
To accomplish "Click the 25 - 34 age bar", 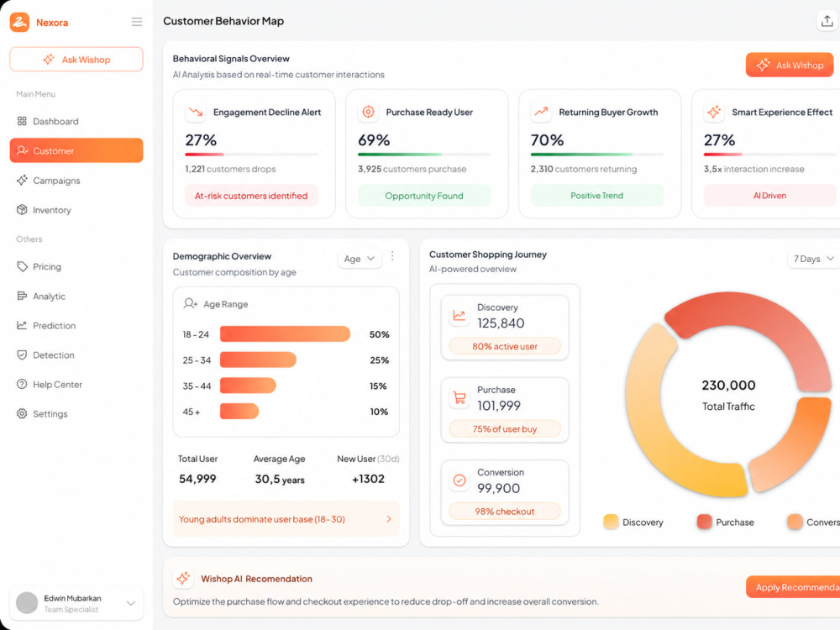I will tap(258, 360).
